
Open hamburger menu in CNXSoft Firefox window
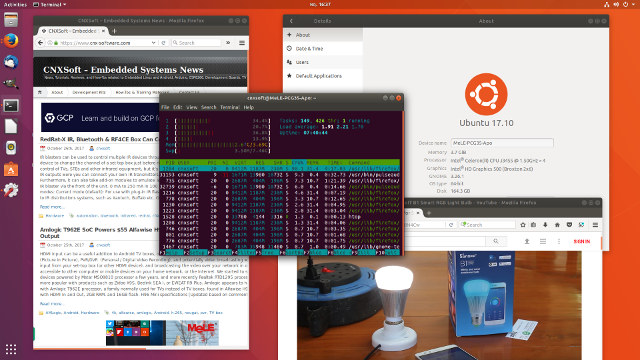(242, 42)
